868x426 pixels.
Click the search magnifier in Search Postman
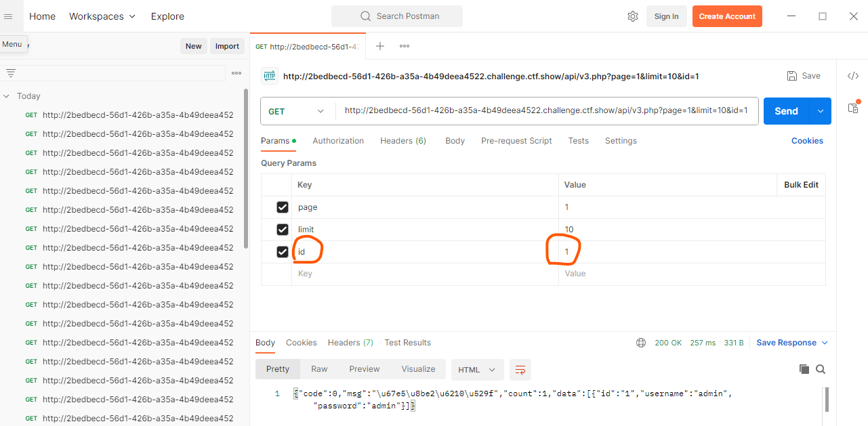366,16
